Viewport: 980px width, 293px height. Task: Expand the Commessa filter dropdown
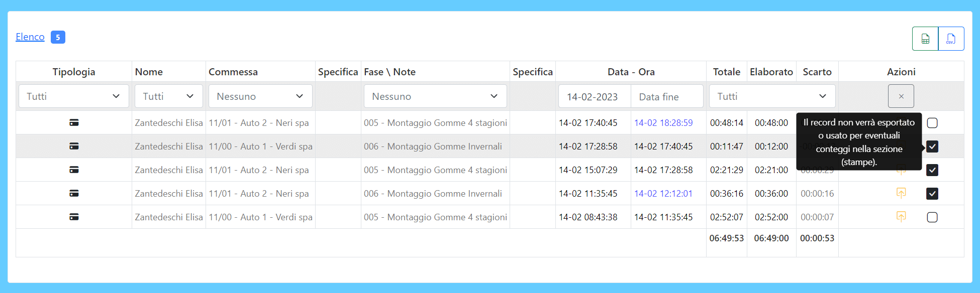point(260,96)
